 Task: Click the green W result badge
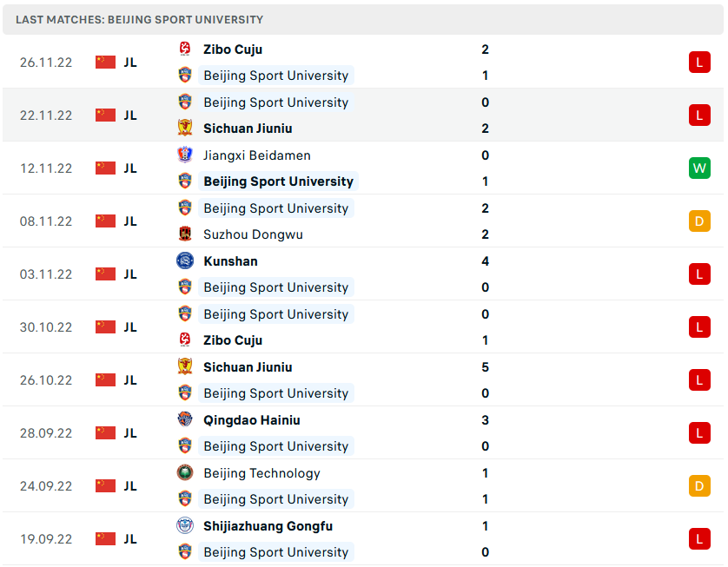[699, 168]
